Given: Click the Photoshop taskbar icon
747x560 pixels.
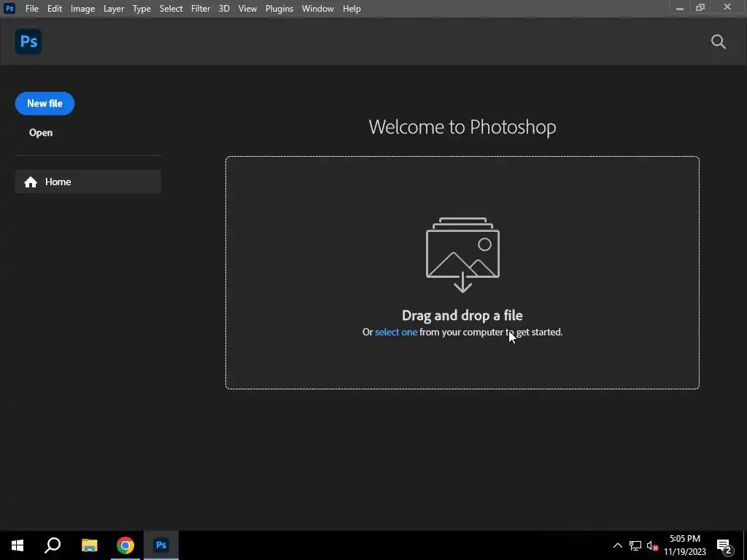Looking at the screenshot, I should pos(161,545).
